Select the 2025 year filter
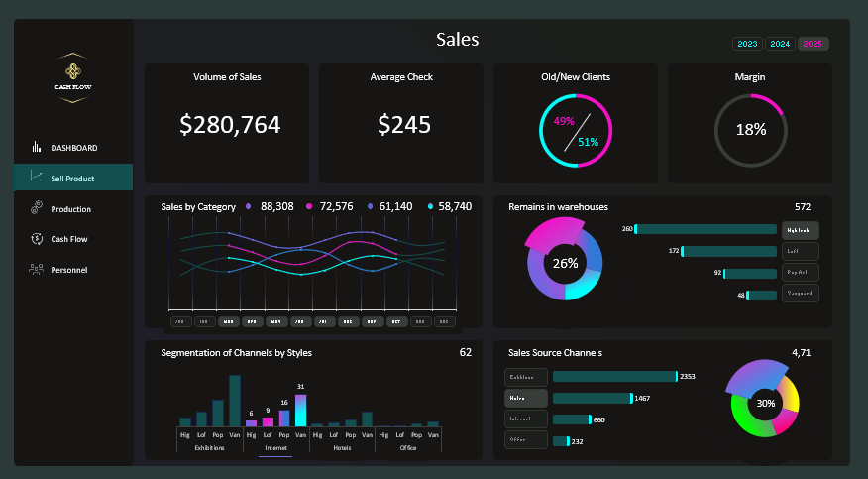The image size is (868, 479). tap(813, 44)
